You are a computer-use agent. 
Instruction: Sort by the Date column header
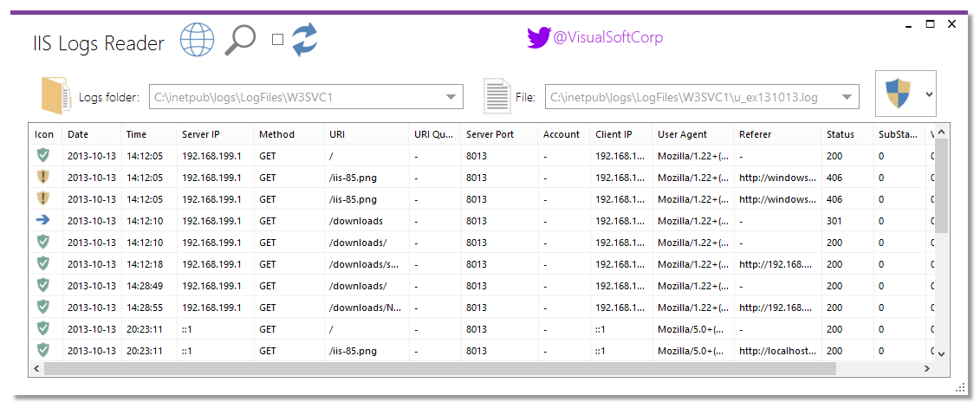pyautogui.click(x=78, y=134)
